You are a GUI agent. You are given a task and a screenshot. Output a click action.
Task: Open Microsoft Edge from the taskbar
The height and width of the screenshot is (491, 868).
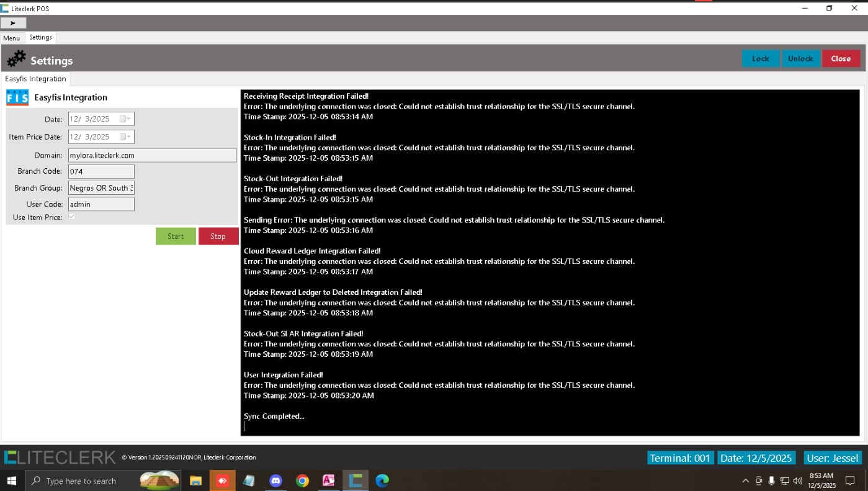tap(382, 480)
